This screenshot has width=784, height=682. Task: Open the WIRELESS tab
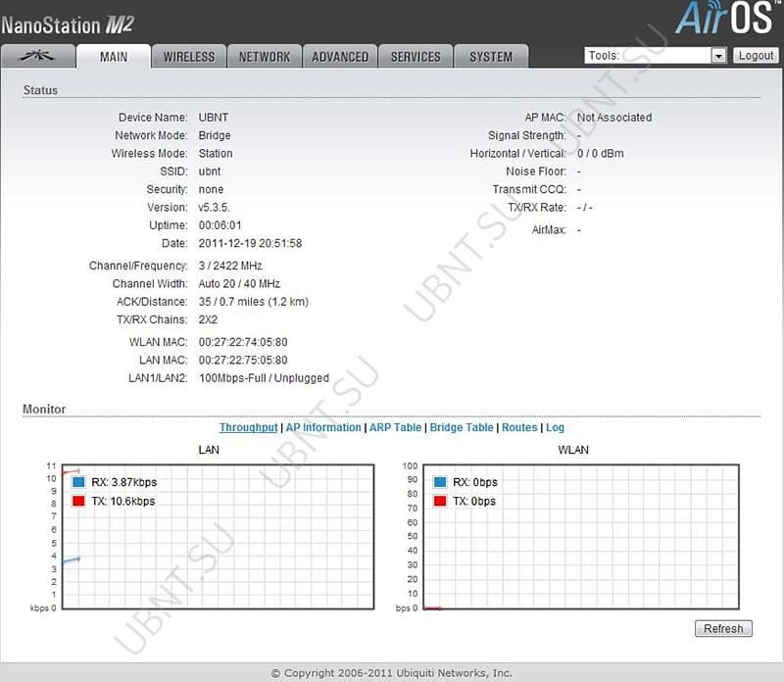189,57
